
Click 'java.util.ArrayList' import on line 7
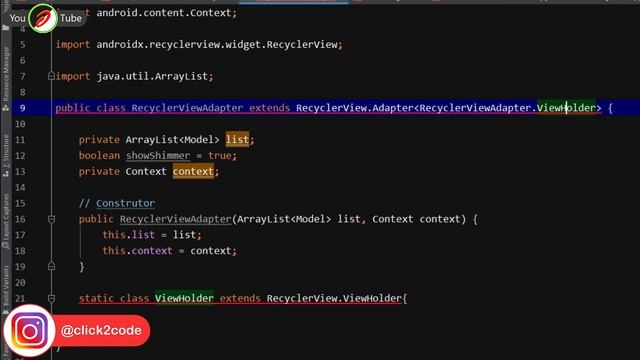[x=152, y=76]
